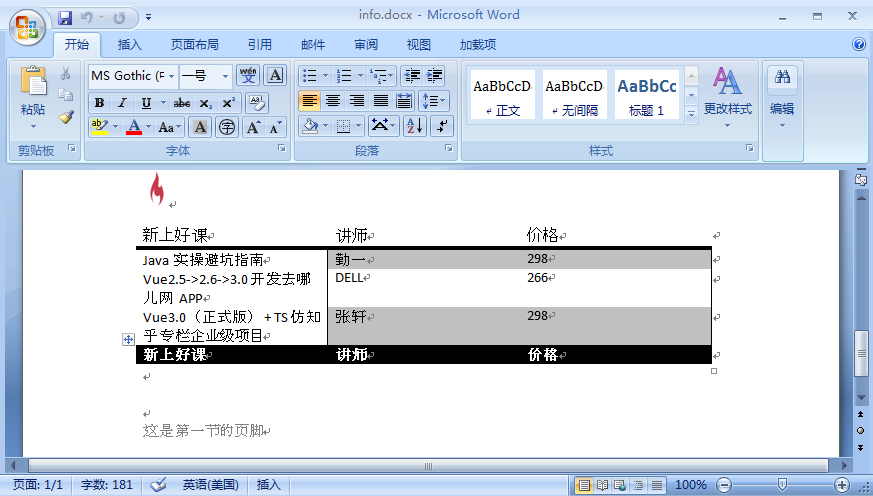Activate the Format Painter brush
Viewport: 873px width, 496px height.
66,117
